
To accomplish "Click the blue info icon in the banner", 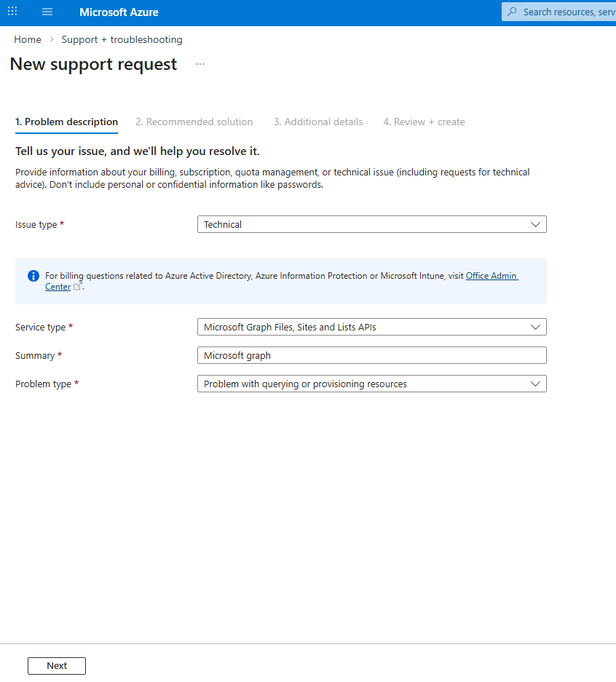I will (33, 276).
